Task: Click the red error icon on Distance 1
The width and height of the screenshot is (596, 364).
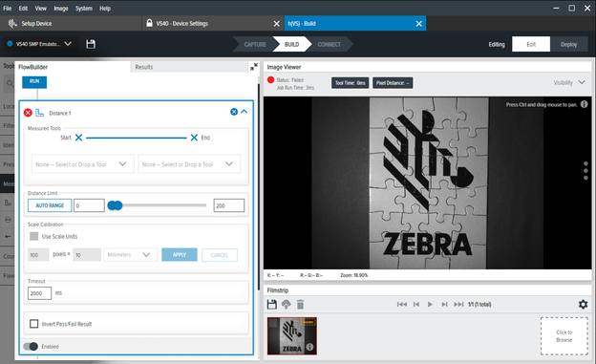Action: pyautogui.click(x=28, y=113)
